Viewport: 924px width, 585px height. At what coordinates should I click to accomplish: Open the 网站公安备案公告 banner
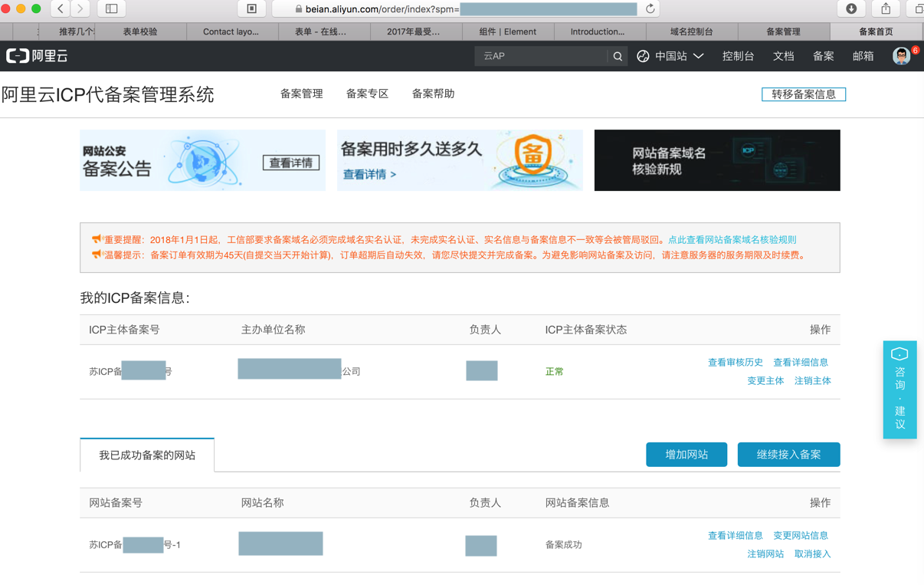point(202,160)
